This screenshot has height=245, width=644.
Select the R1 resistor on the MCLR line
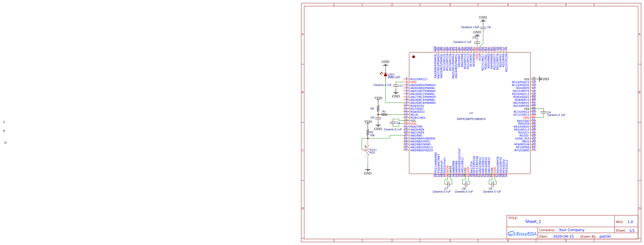tap(384, 114)
